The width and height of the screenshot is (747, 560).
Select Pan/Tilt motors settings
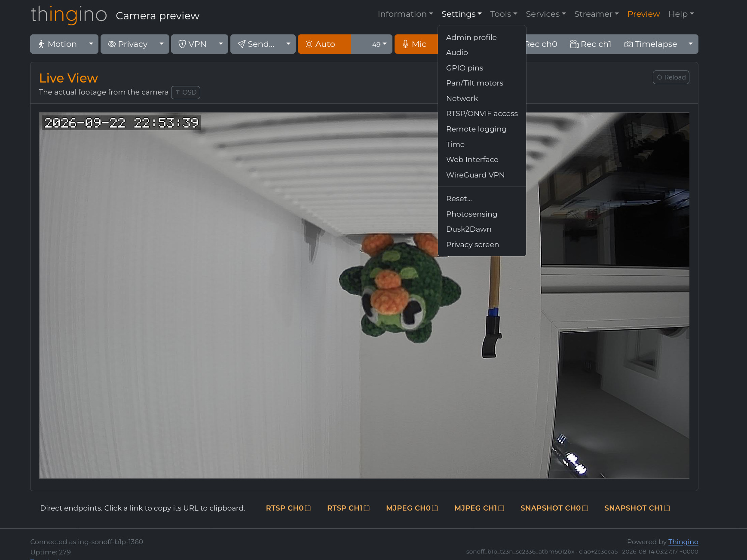(482, 83)
